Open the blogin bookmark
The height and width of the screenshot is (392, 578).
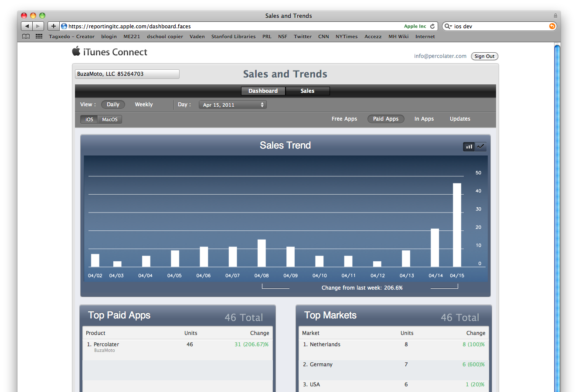[x=109, y=37]
